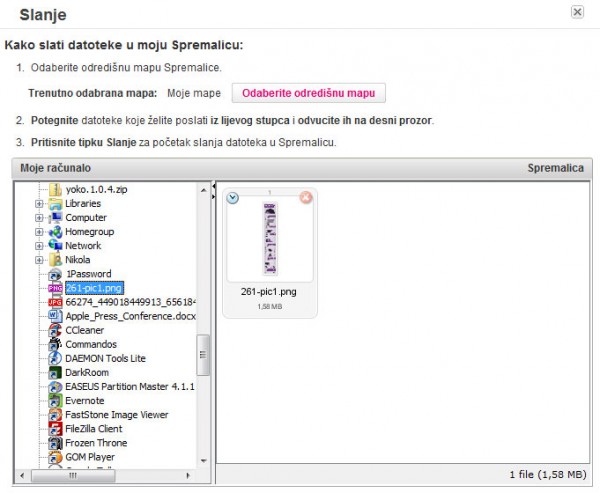The image size is (600, 493).
Task: Click the Nikola user folder icon
Action: pos(55,260)
